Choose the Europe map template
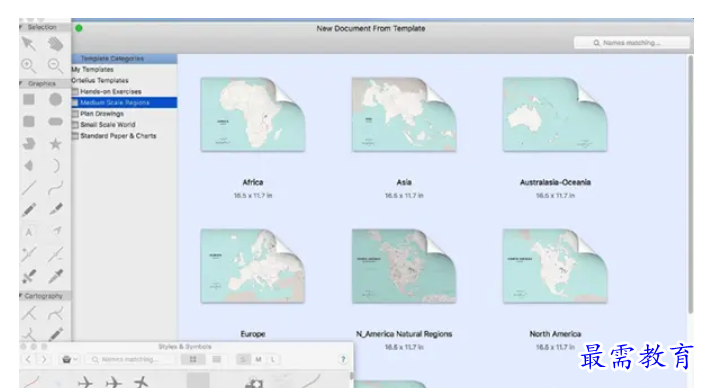Screen dimensions: 702x388 (253, 266)
